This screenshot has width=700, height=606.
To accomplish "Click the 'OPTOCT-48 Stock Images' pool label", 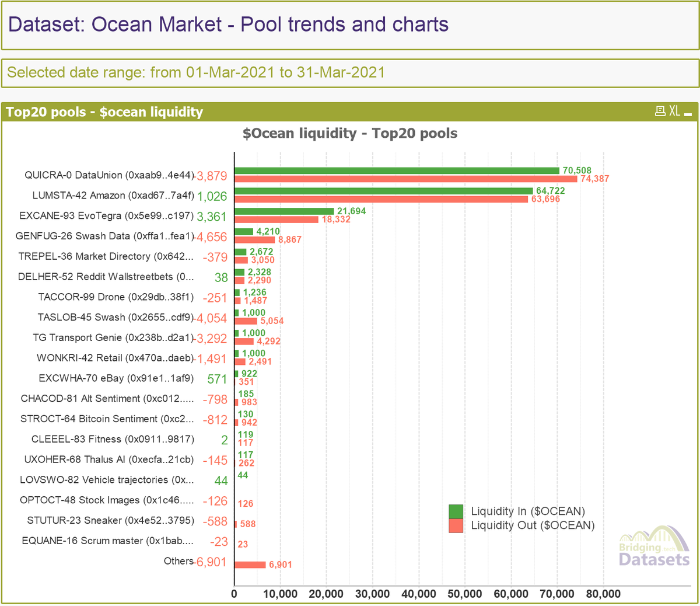I will pyautogui.click(x=107, y=500).
